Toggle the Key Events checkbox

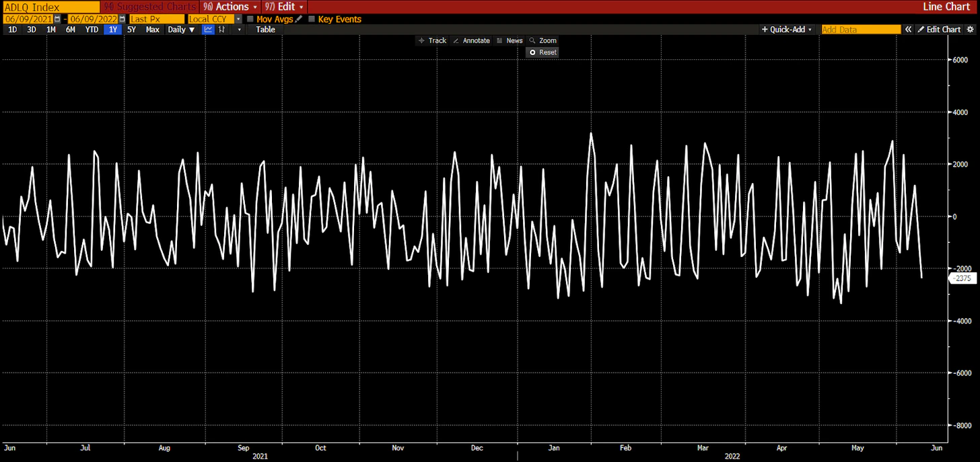coord(311,20)
